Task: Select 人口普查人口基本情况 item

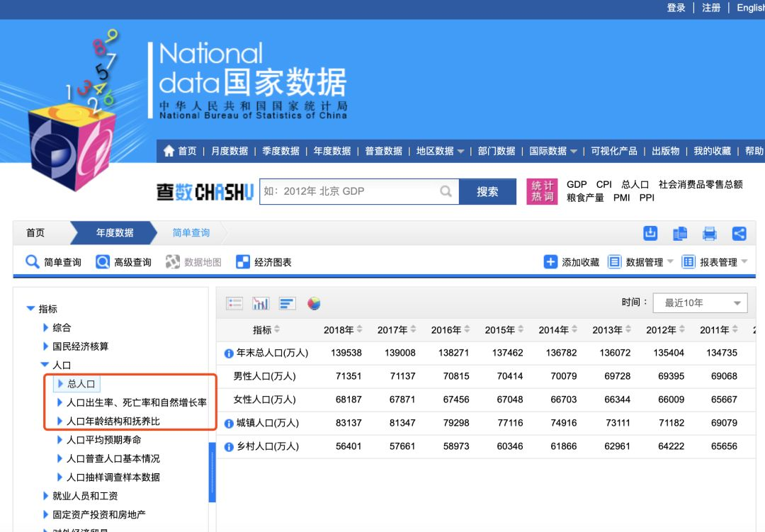Action: pos(113,458)
